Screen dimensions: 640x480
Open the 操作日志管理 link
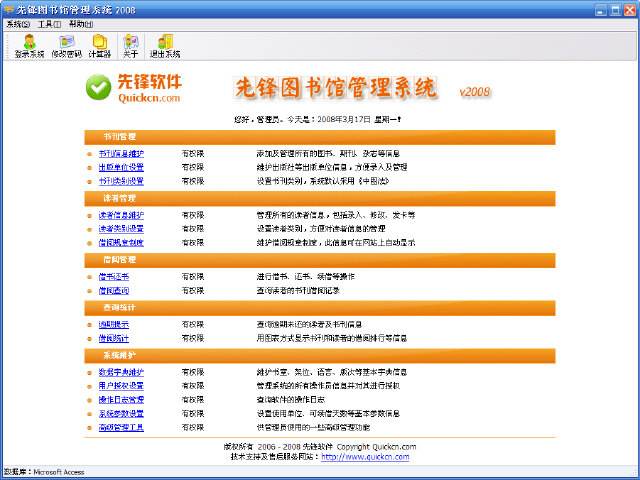[121, 400]
